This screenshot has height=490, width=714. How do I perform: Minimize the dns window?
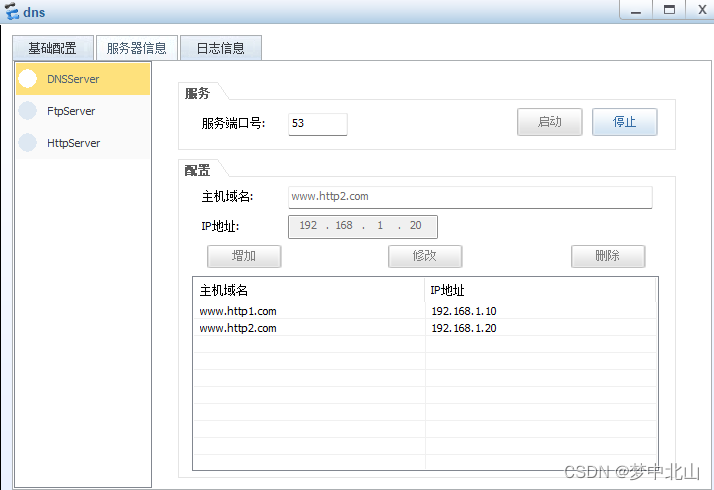[636, 10]
